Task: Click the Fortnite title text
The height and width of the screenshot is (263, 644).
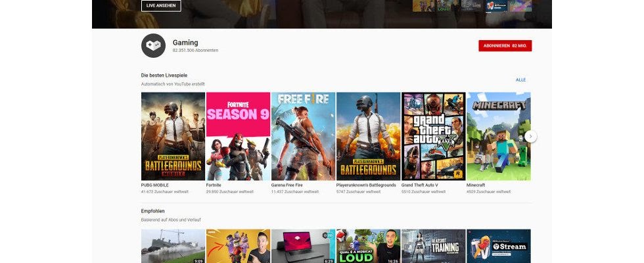Action: [x=214, y=185]
